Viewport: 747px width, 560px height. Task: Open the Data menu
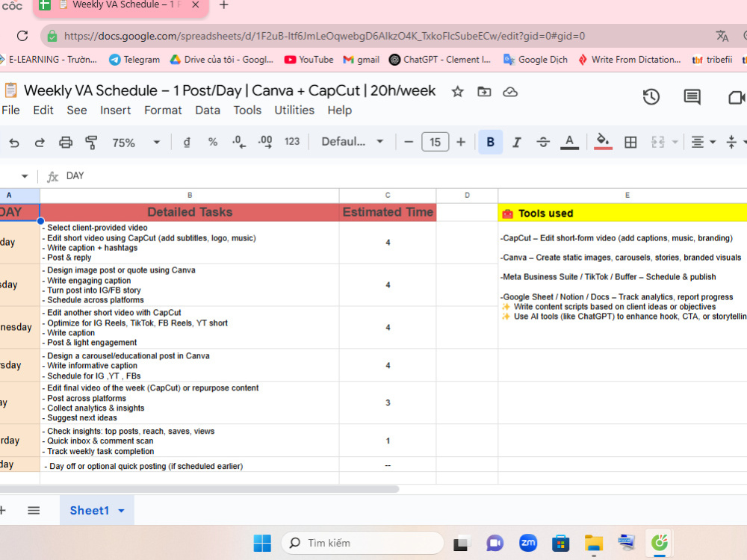(208, 110)
